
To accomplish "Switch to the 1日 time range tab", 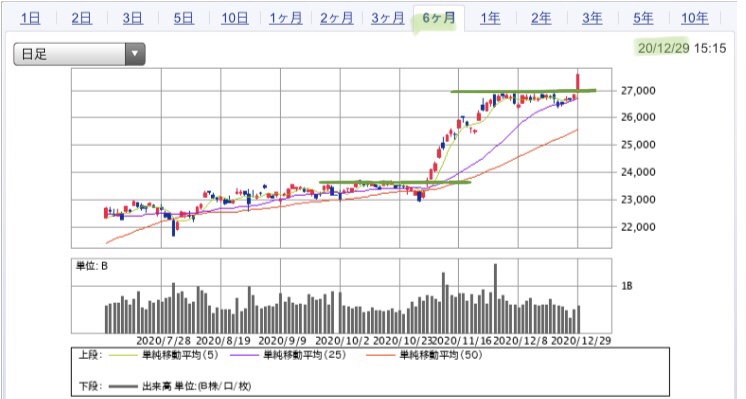I will (30, 19).
